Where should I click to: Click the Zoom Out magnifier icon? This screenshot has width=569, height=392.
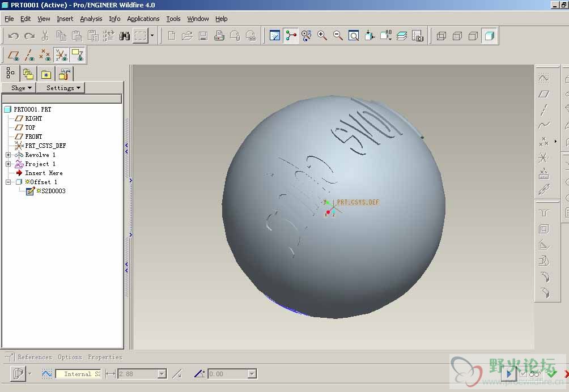point(338,36)
